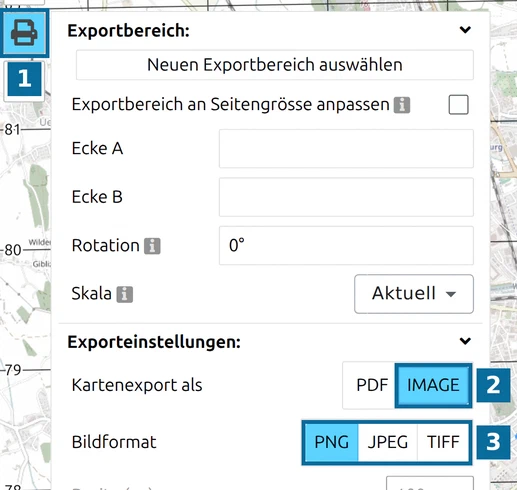This screenshot has width=517, height=490.
Task: Choose PNG image format
Action: (x=331, y=442)
